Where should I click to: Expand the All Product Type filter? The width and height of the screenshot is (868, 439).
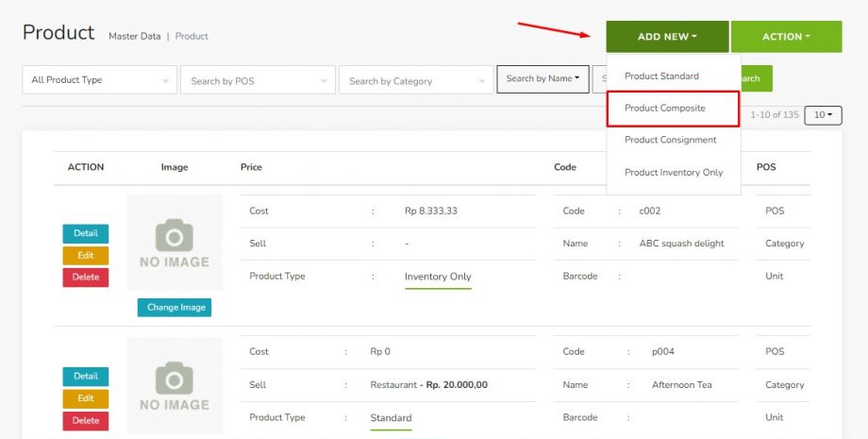(100, 79)
